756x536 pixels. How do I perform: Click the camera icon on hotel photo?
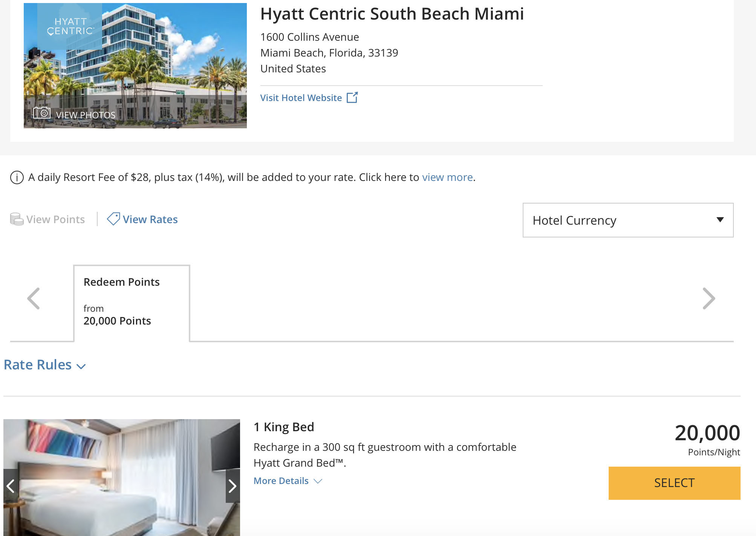click(x=42, y=113)
